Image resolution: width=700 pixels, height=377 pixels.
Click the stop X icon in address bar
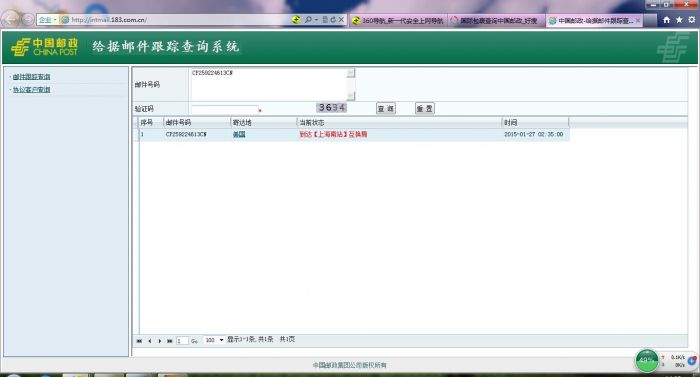point(341,20)
